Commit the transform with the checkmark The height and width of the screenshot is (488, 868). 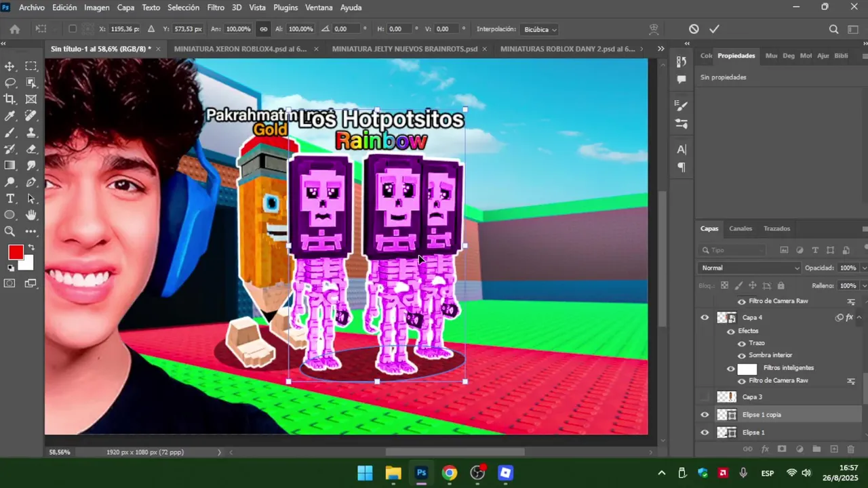pos(714,29)
